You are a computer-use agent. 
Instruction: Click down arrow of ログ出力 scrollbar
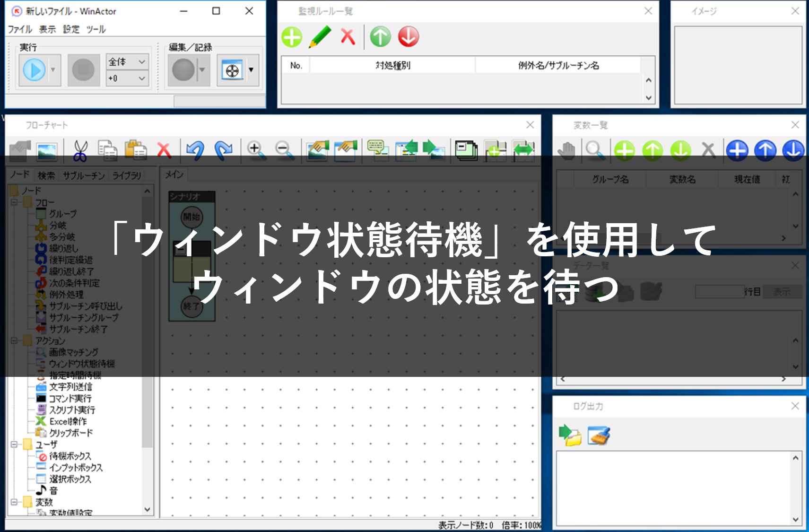795,519
